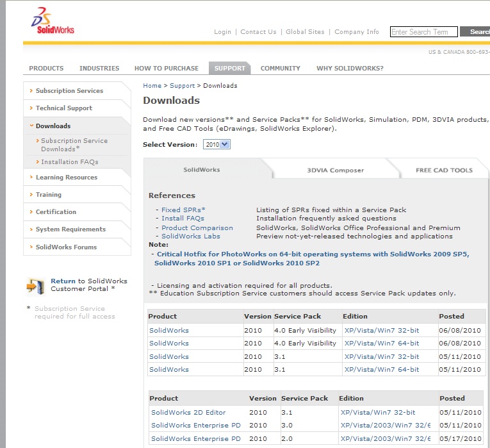
Task: Open the Critical Hotfix for PhotoWorks link
Action: tap(312, 258)
